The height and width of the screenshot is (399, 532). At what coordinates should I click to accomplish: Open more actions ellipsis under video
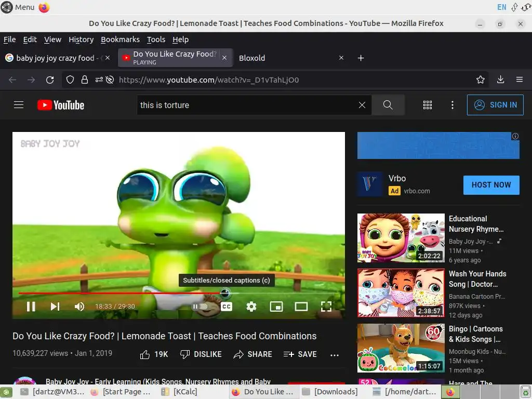pyautogui.click(x=335, y=355)
